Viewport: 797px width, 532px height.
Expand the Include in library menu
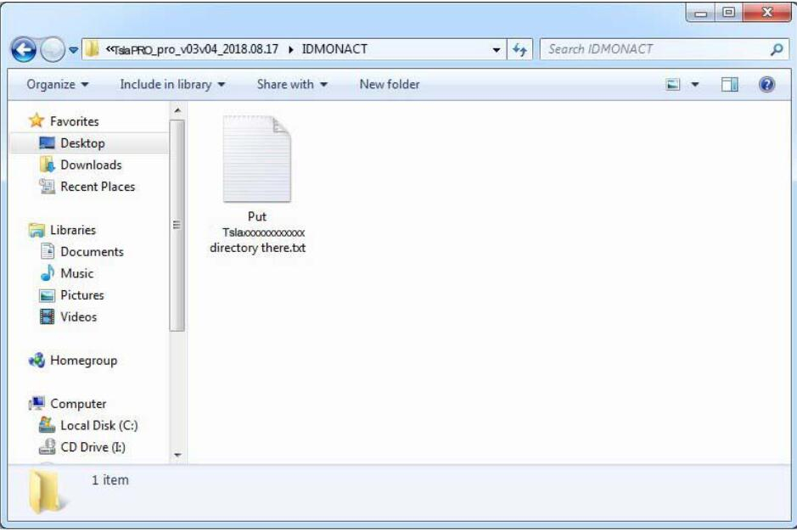(172, 85)
